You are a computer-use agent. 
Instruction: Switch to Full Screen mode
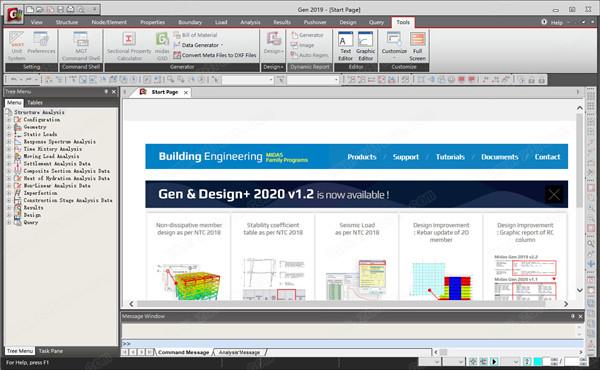(417, 46)
